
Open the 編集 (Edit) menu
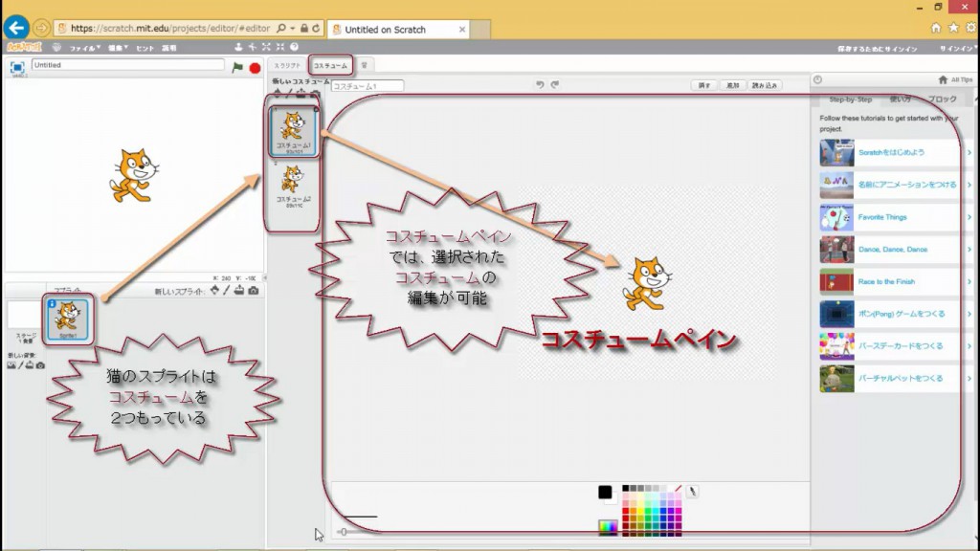pos(118,48)
